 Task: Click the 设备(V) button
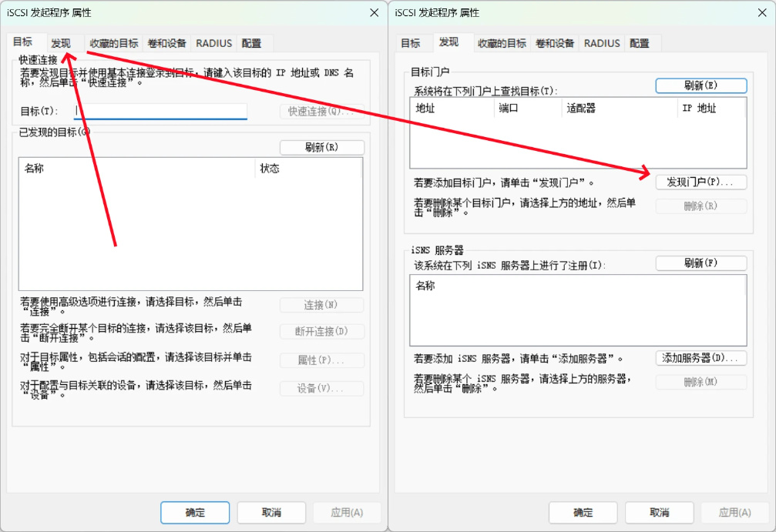321,389
